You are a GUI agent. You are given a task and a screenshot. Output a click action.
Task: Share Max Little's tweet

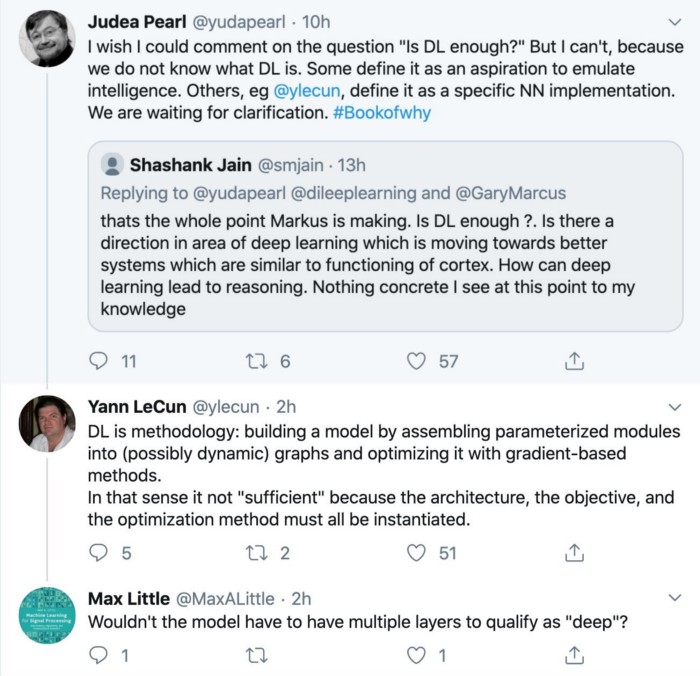[x=574, y=655]
